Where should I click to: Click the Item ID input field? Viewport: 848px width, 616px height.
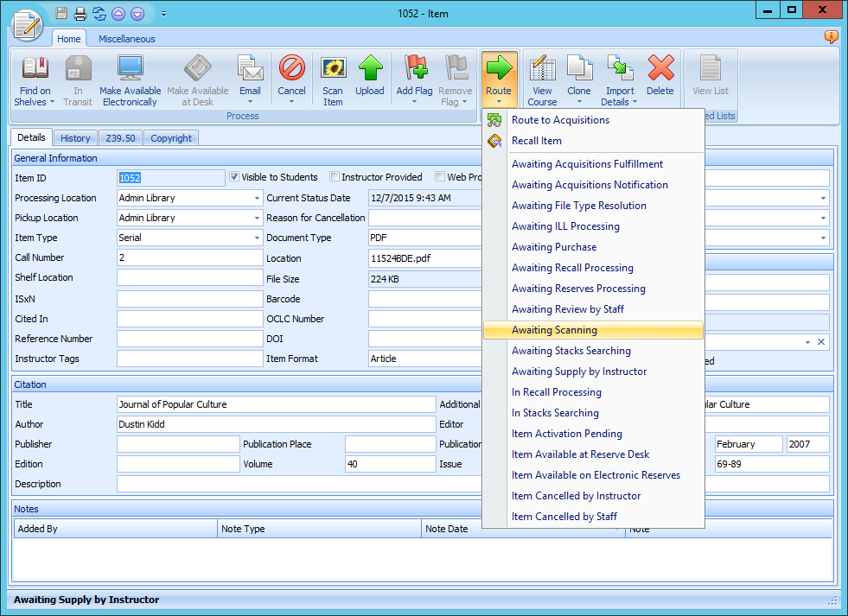coord(170,177)
